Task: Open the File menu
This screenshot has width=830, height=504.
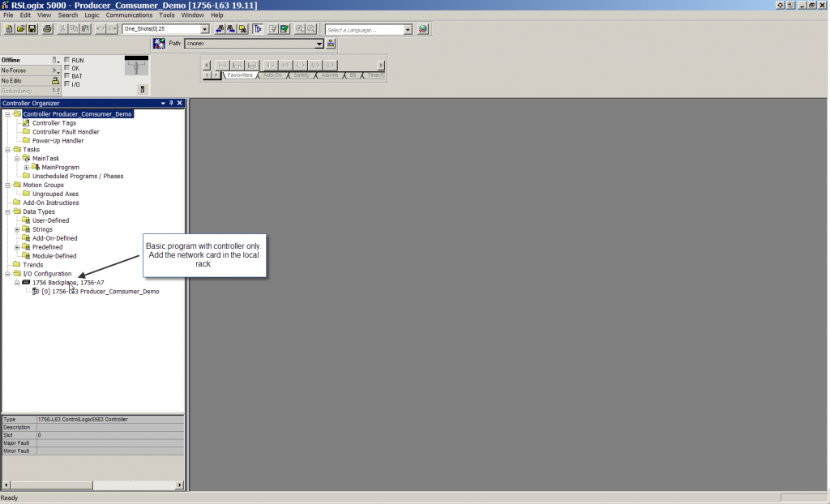Action: (8, 15)
